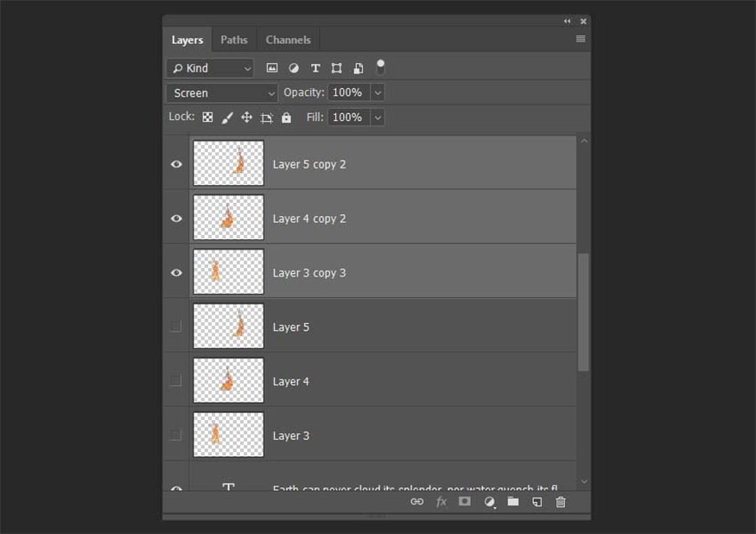Hide Layer 3 copy 3 eye icon

[x=176, y=272]
